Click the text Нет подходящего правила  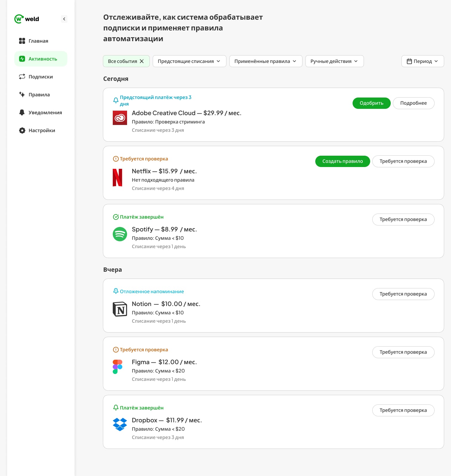[x=163, y=180]
